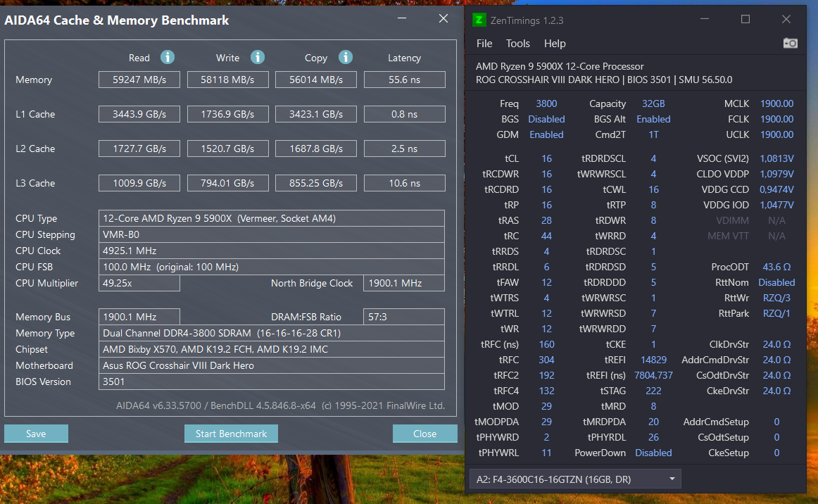Click the tRFC value 304

pos(546,360)
